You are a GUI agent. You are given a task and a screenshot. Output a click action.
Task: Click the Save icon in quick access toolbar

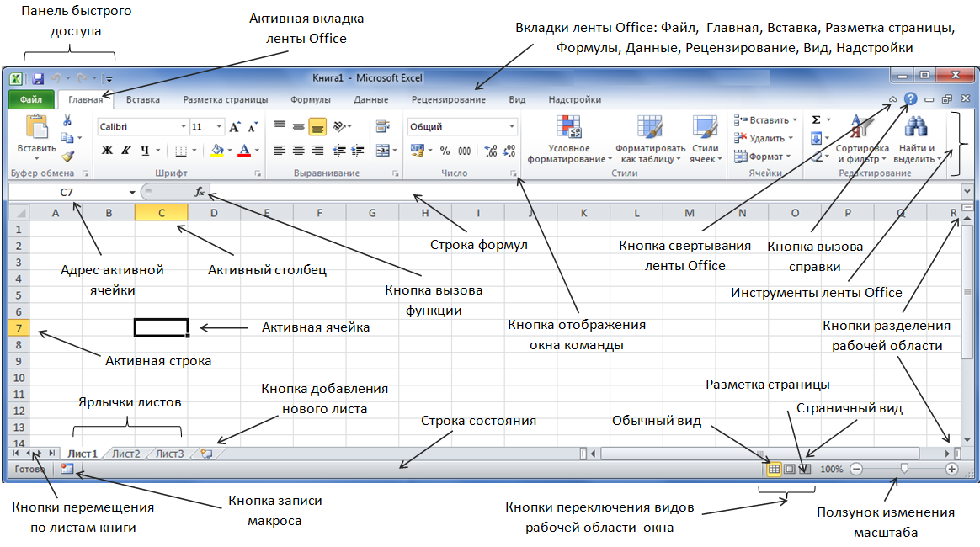coord(38,78)
